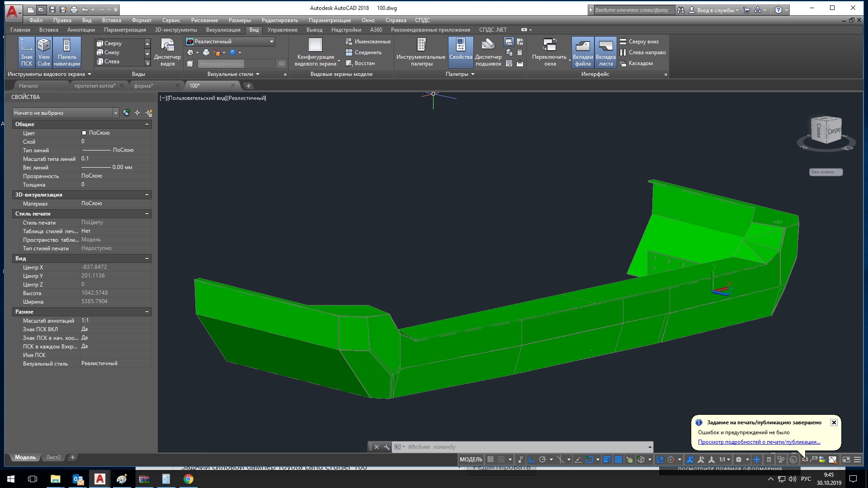The width and height of the screenshot is (868, 488).
Task: Close the print/publish notification
Action: tap(835, 422)
